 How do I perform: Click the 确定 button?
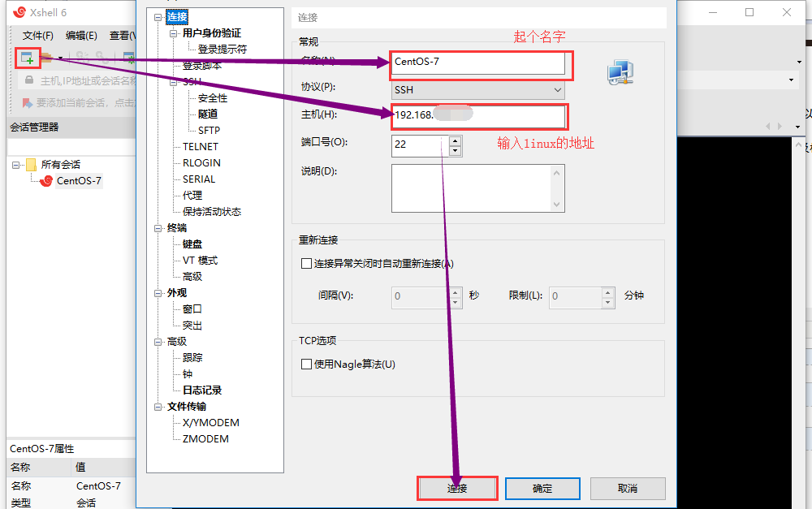(x=542, y=488)
